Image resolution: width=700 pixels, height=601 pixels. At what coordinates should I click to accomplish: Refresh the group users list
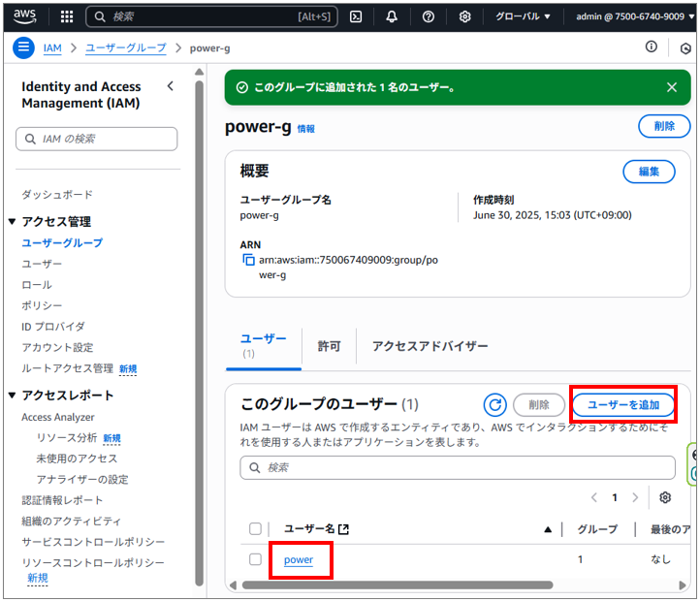pyautogui.click(x=494, y=404)
